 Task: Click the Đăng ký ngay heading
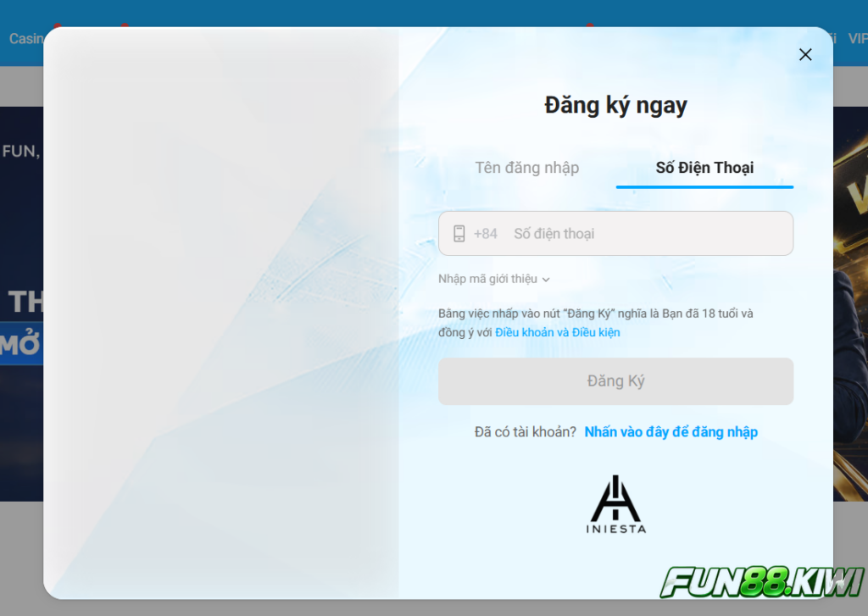pos(615,105)
